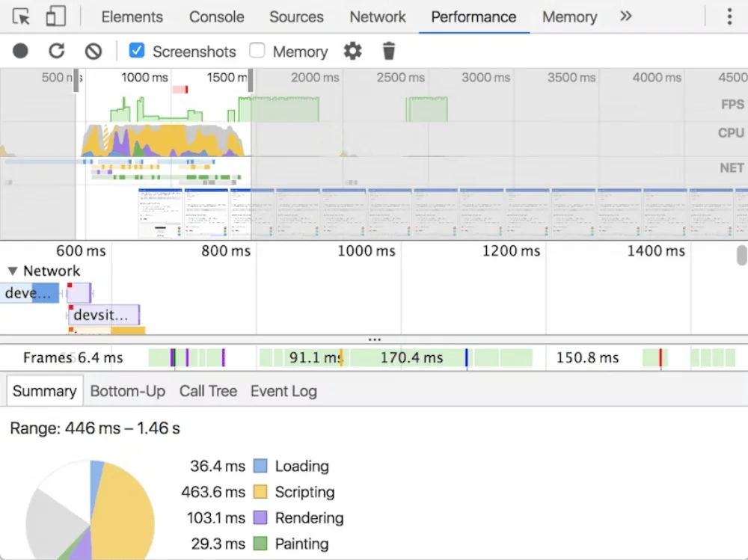Open capture settings gear icon

tap(352, 51)
